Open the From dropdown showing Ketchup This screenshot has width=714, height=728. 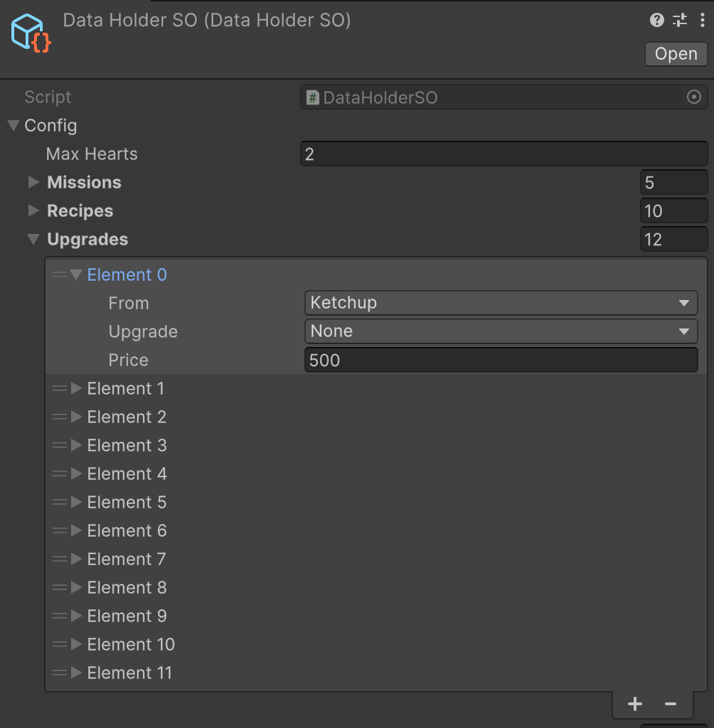click(501, 303)
